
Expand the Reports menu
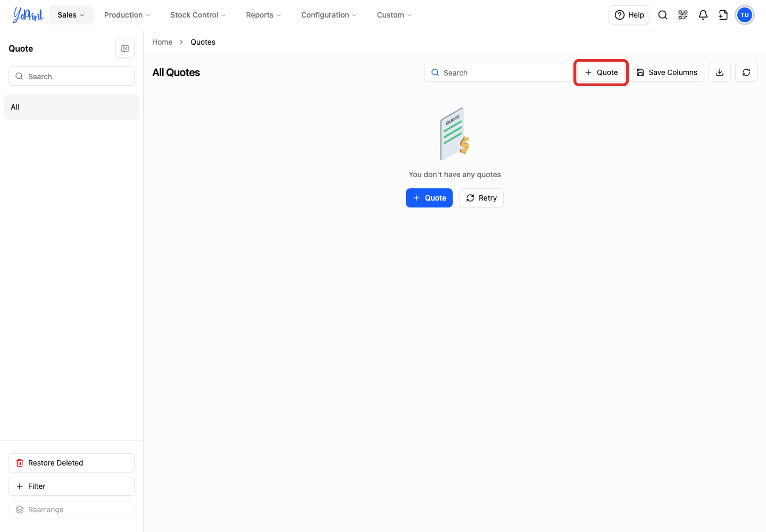pyautogui.click(x=263, y=15)
